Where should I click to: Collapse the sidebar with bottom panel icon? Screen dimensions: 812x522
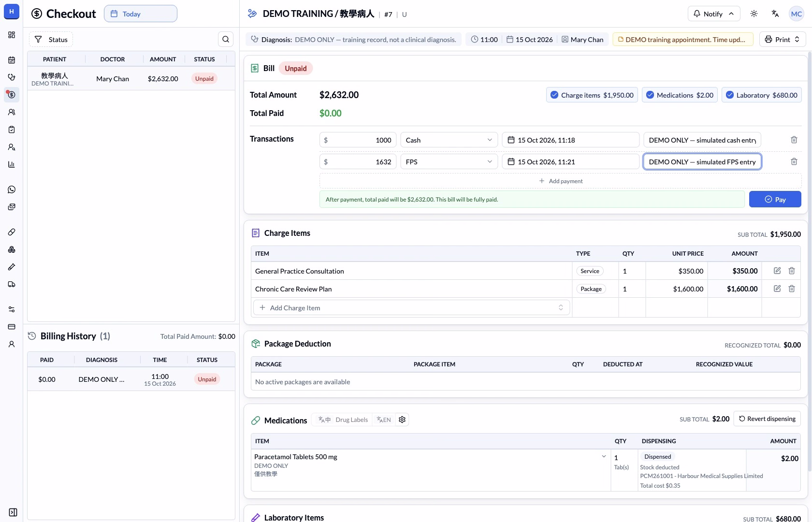(13, 512)
